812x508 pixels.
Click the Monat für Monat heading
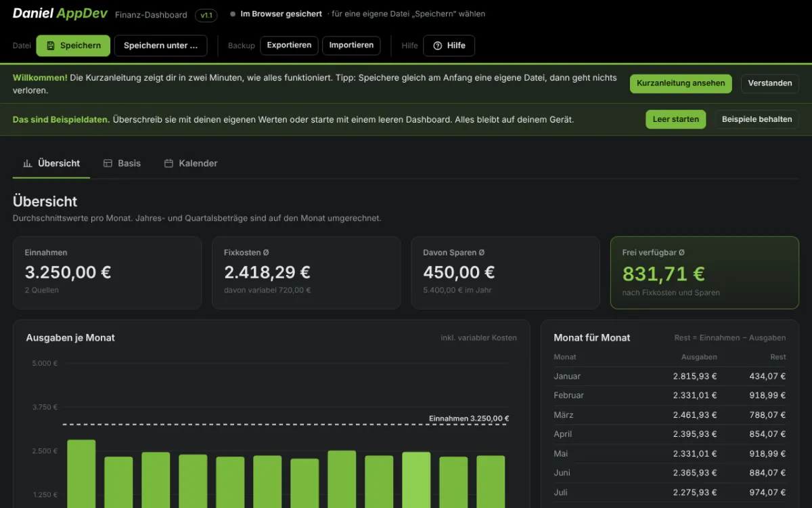592,337
